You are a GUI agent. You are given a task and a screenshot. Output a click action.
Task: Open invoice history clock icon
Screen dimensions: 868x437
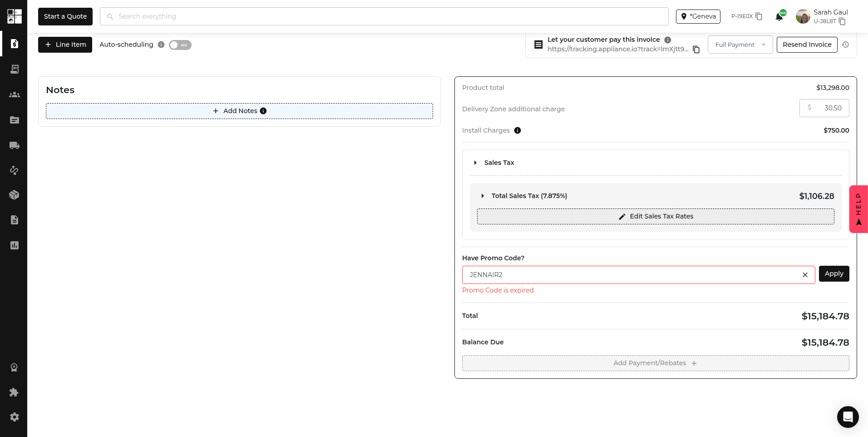pyautogui.click(x=845, y=45)
